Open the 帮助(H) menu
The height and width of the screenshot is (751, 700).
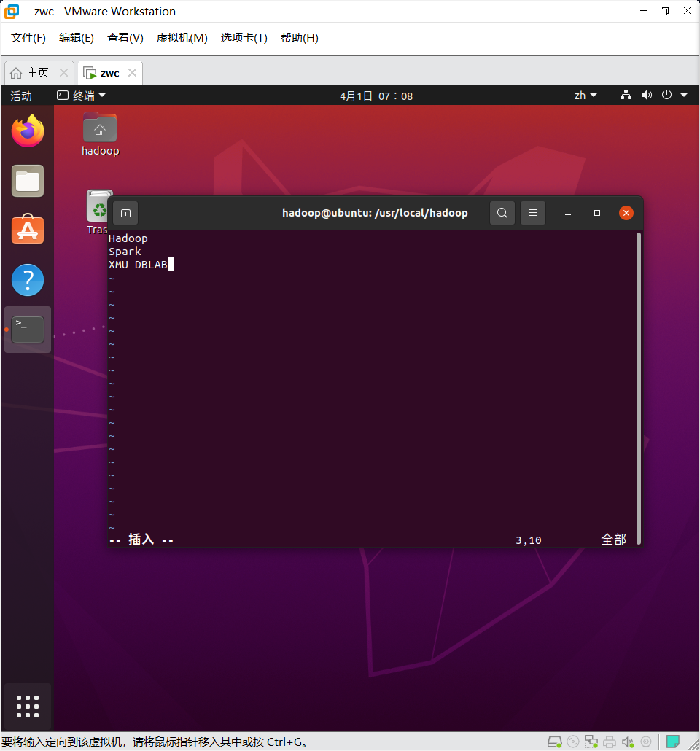coord(300,38)
